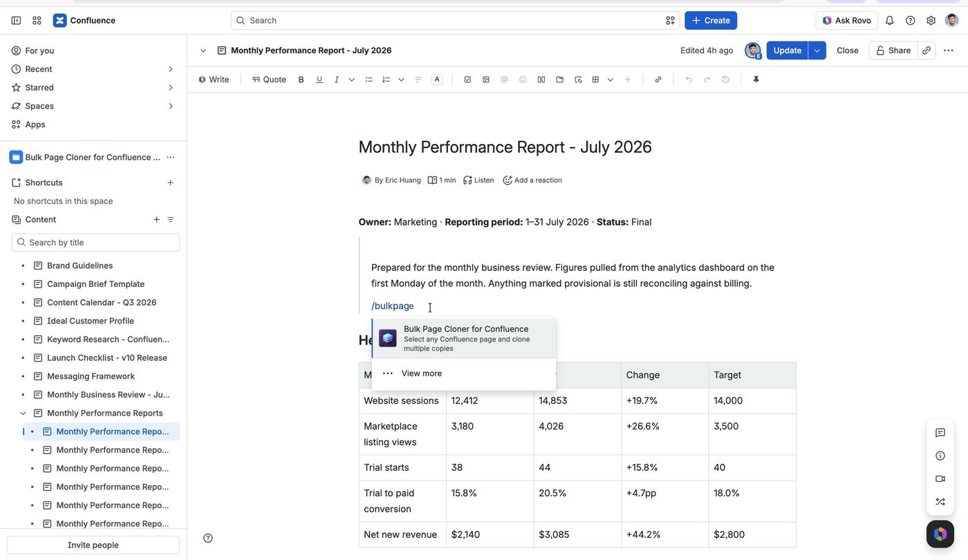Screen dimensions: 968x560
Task: Open text color picker
Action: pyautogui.click(x=437, y=80)
